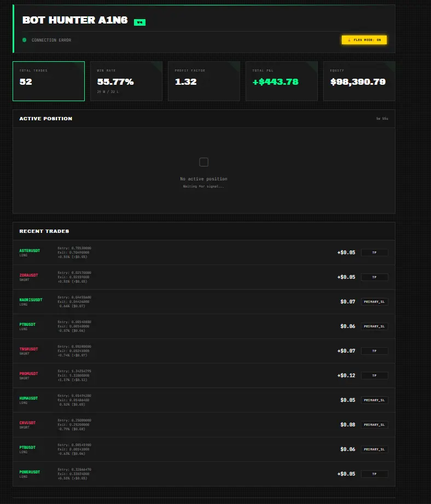431x504 pixels.
Task: Click the TP tag on the POWERUSDT row
Action: coord(375,474)
